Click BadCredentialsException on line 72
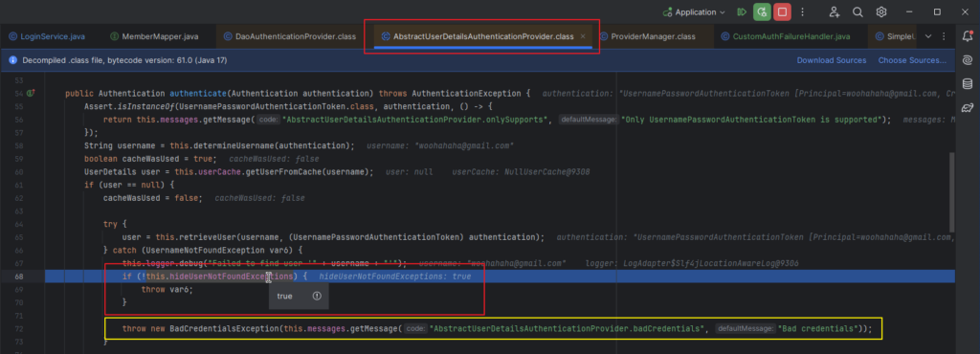 224,328
